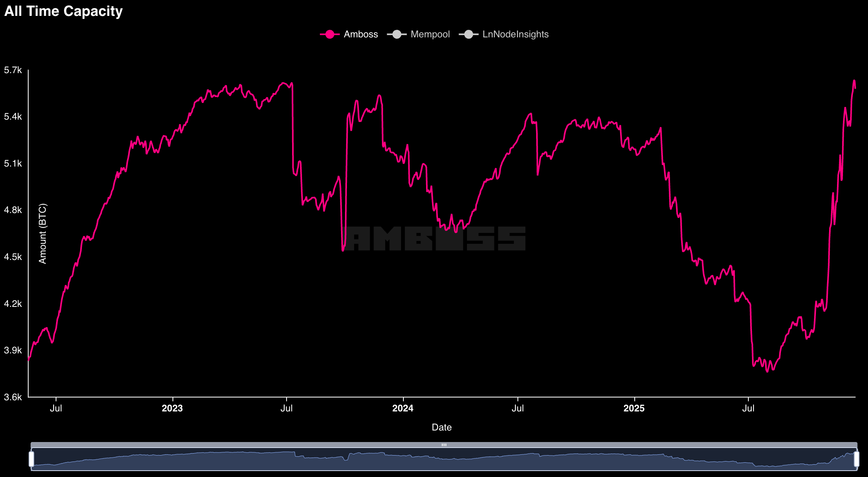The height and width of the screenshot is (477, 868).
Task: Click the 4.8k y-axis label
Action: pos(13,210)
